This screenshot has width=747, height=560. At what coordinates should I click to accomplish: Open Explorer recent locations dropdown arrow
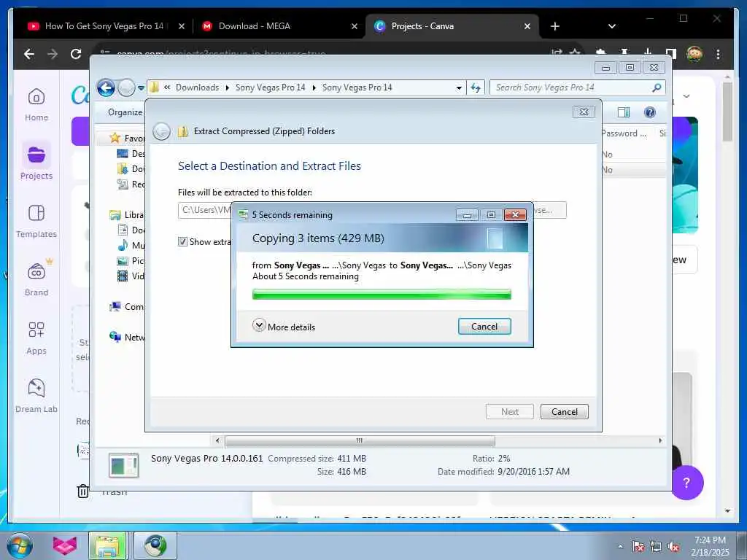pos(141,88)
